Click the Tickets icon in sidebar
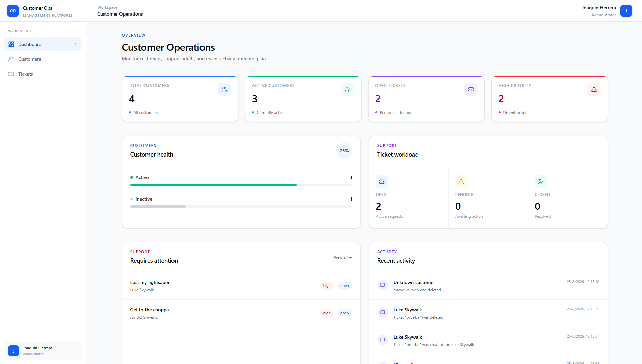642x364 pixels. coord(11,74)
